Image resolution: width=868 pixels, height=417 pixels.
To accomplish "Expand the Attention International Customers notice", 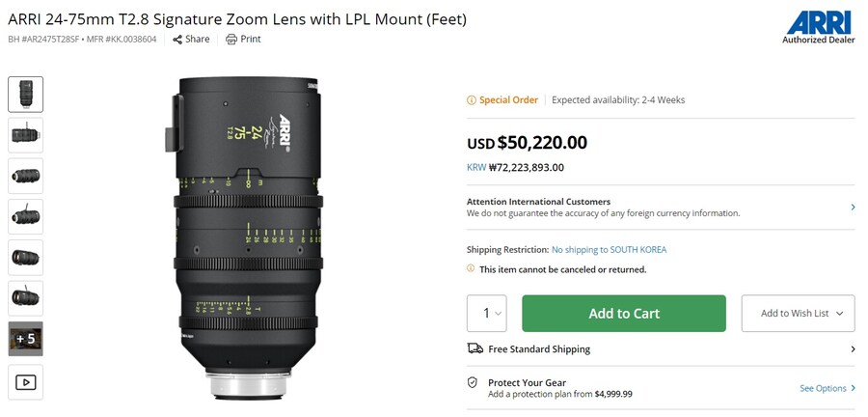I will [853, 207].
